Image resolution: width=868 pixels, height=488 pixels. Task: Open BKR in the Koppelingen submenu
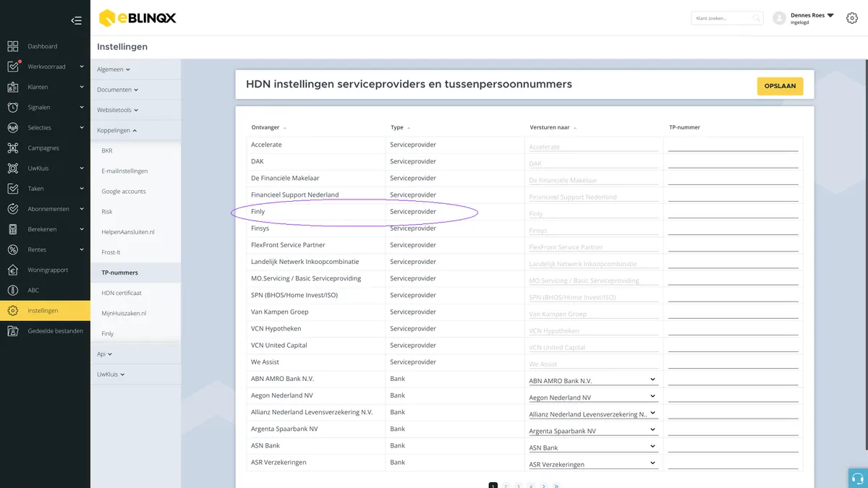(107, 150)
